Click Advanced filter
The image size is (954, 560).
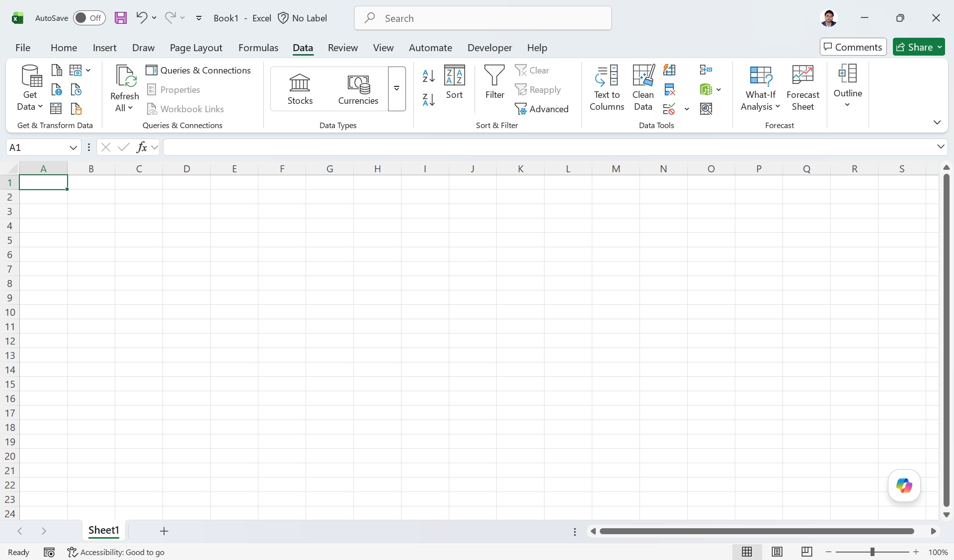point(542,109)
